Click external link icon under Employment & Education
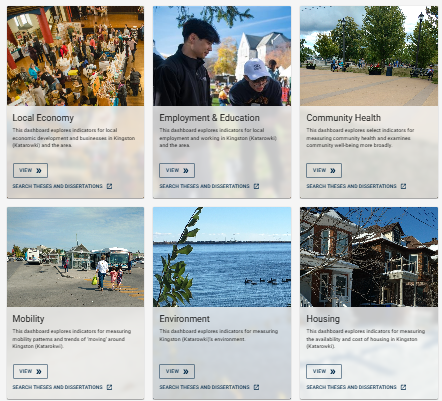 256,186
